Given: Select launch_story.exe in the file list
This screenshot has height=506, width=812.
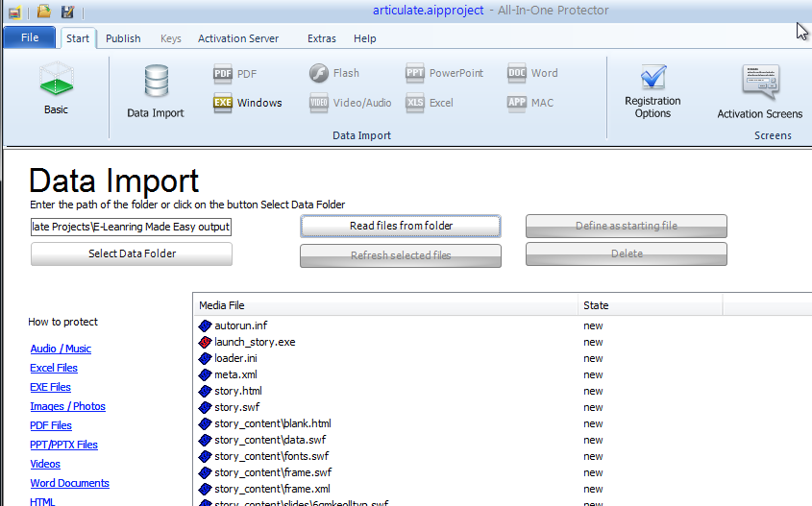Looking at the screenshot, I should [x=255, y=342].
